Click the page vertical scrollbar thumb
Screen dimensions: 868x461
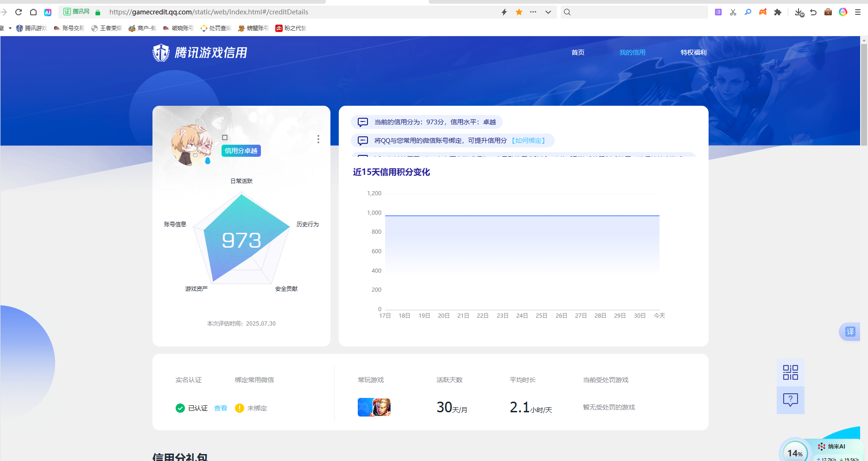864,95
